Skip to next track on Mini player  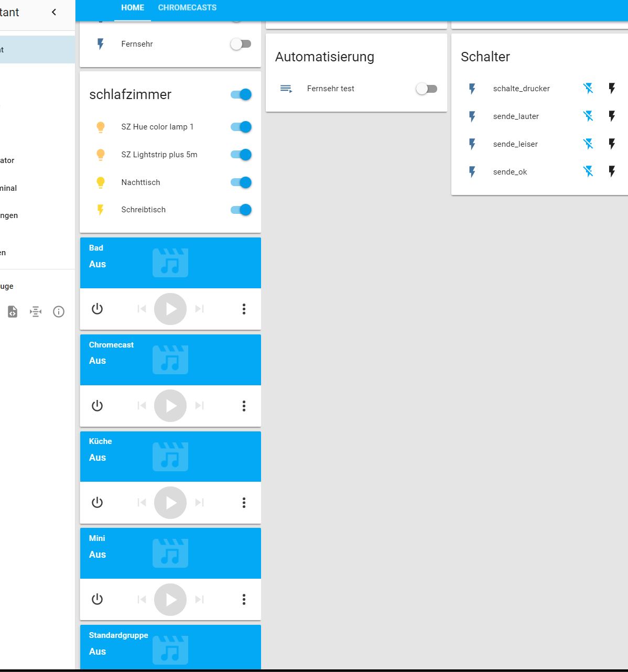coord(199,599)
